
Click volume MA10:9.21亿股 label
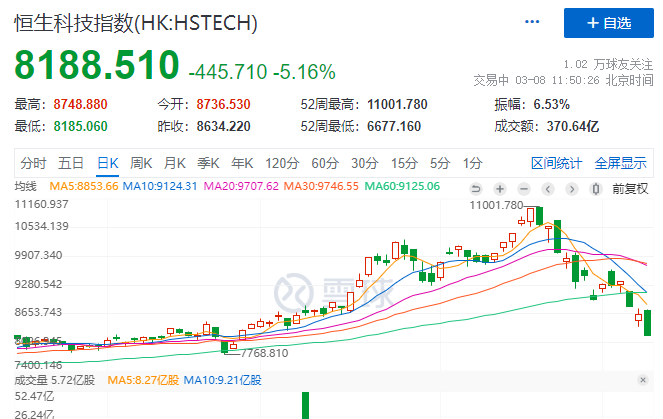click(222, 380)
